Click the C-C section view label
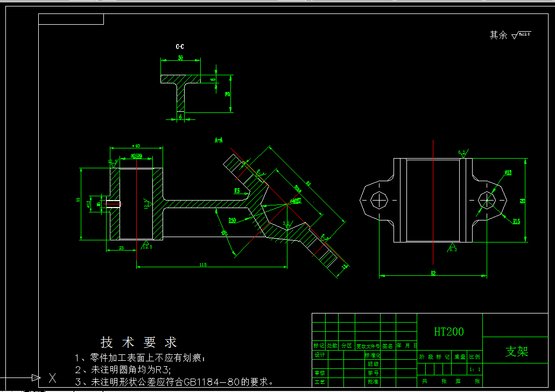Viewport: 555px width, 392px height. [x=179, y=46]
